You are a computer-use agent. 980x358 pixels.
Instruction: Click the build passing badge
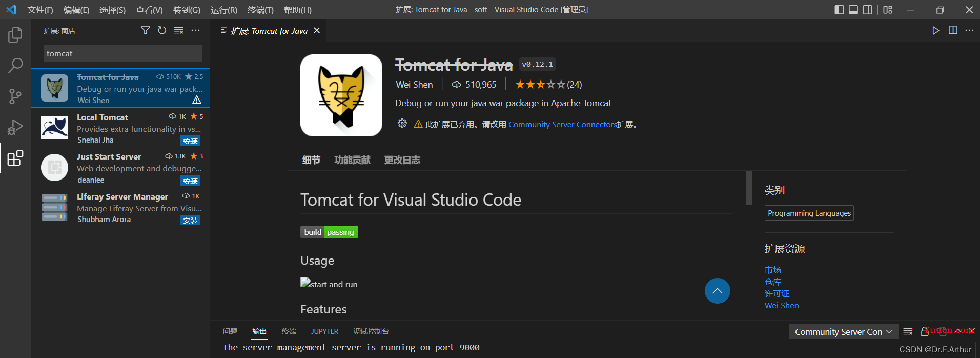pyautogui.click(x=329, y=232)
